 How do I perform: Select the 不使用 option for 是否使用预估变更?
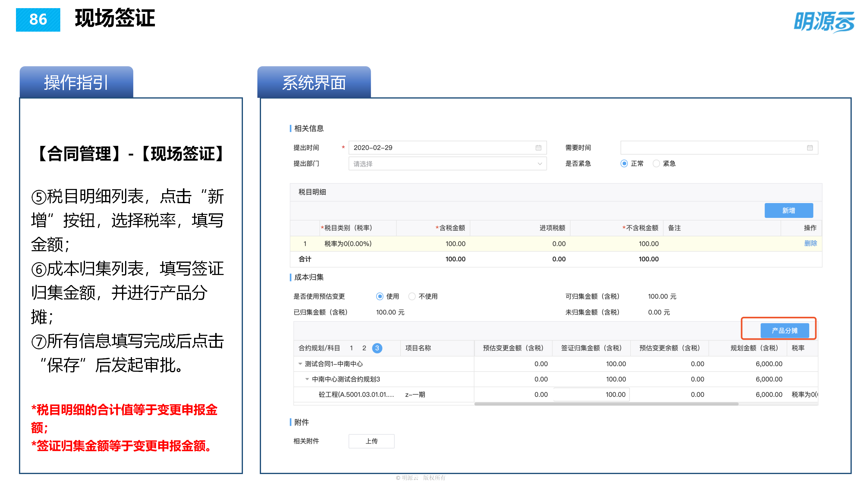coord(412,296)
